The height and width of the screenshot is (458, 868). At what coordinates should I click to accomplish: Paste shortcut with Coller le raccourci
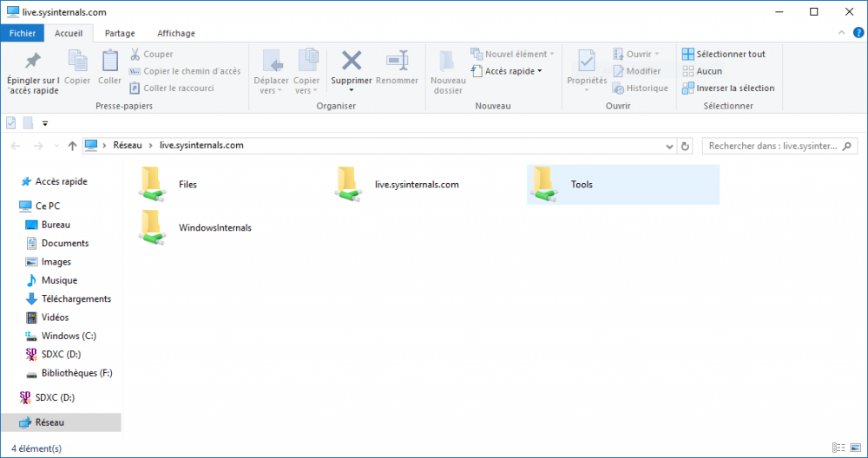point(172,88)
